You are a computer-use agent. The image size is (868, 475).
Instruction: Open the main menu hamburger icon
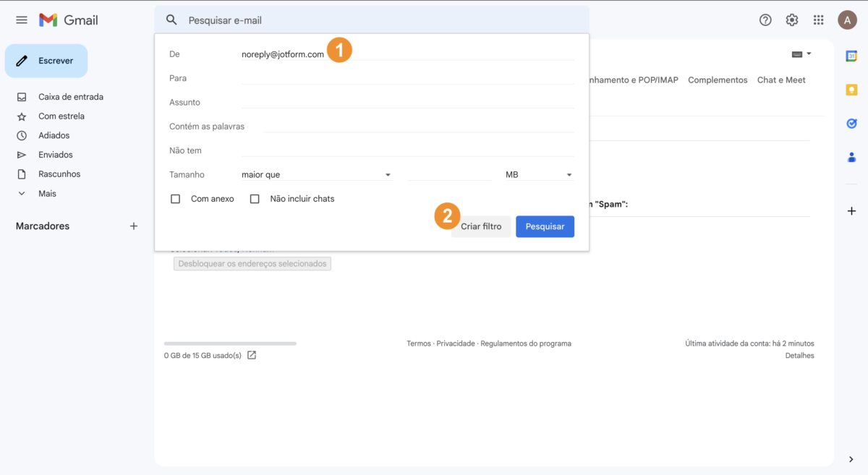22,20
